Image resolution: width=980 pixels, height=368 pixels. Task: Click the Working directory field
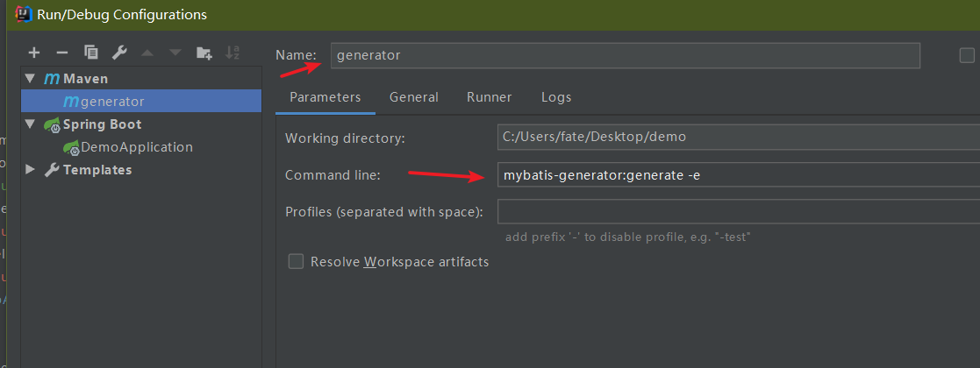pos(739,138)
